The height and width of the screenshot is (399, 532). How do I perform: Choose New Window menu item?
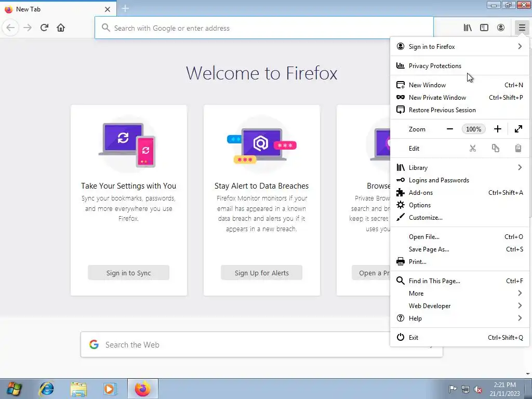tap(460, 85)
